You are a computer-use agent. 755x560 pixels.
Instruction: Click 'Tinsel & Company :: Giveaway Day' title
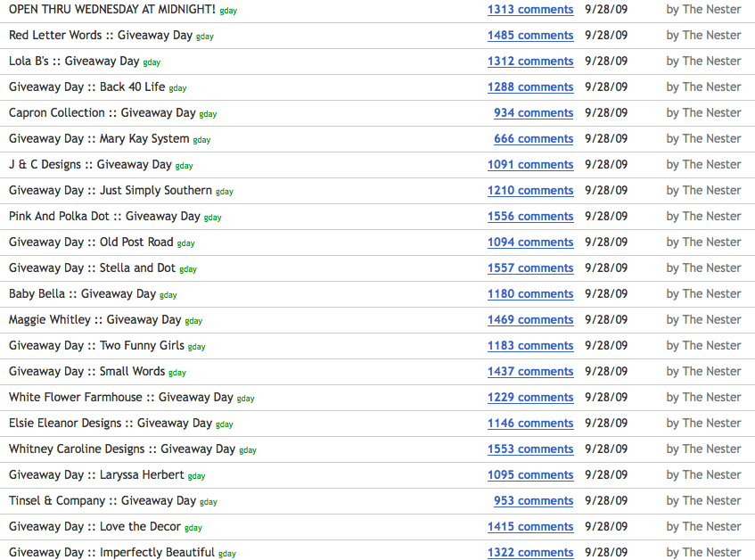103,500
